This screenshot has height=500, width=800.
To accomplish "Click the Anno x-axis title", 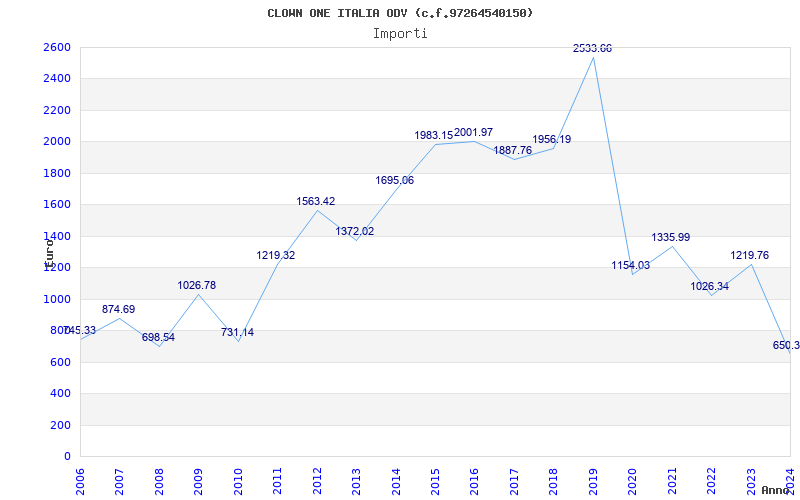I will pyautogui.click(x=776, y=490).
